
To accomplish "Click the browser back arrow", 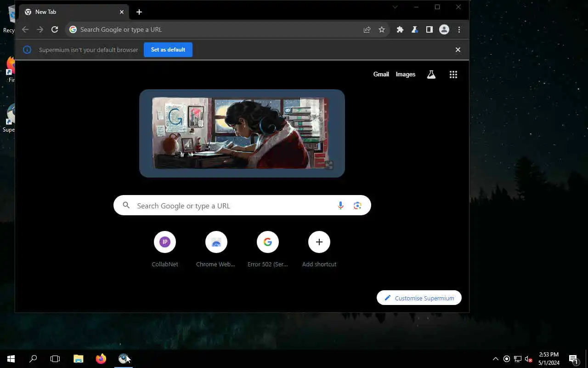I will [x=25, y=29].
